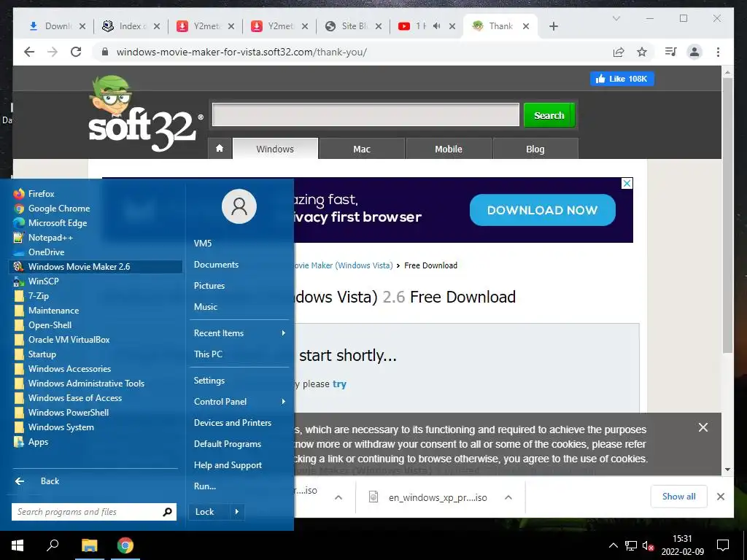Click the 'try' download link

[x=339, y=384]
